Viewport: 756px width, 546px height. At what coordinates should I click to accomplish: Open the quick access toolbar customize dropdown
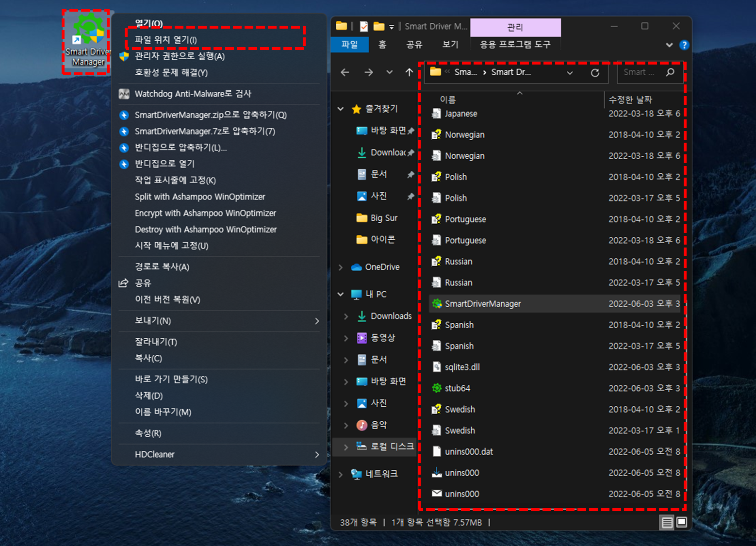pos(392,27)
